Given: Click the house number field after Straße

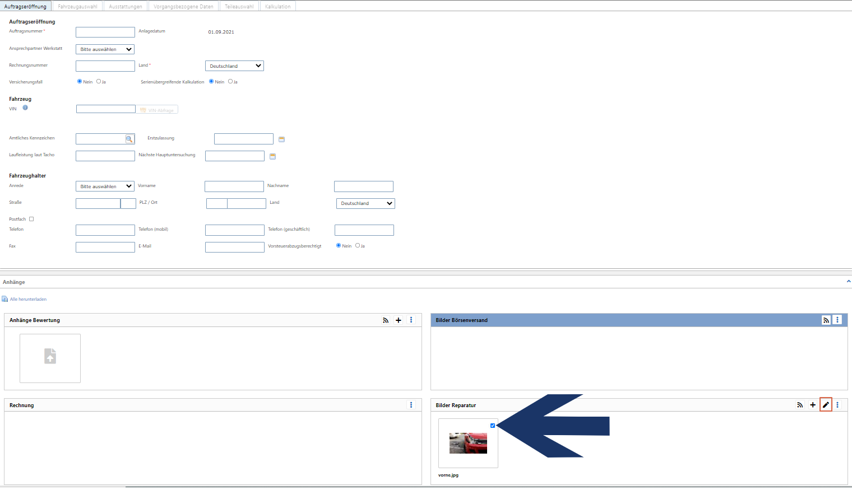Looking at the screenshot, I should pyautogui.click(x=128, y=203).
